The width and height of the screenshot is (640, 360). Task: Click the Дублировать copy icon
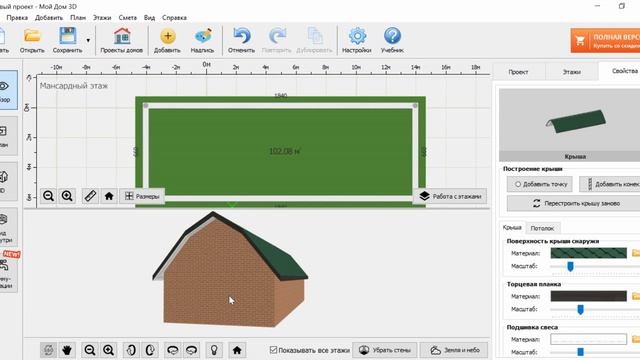[314, 40]
